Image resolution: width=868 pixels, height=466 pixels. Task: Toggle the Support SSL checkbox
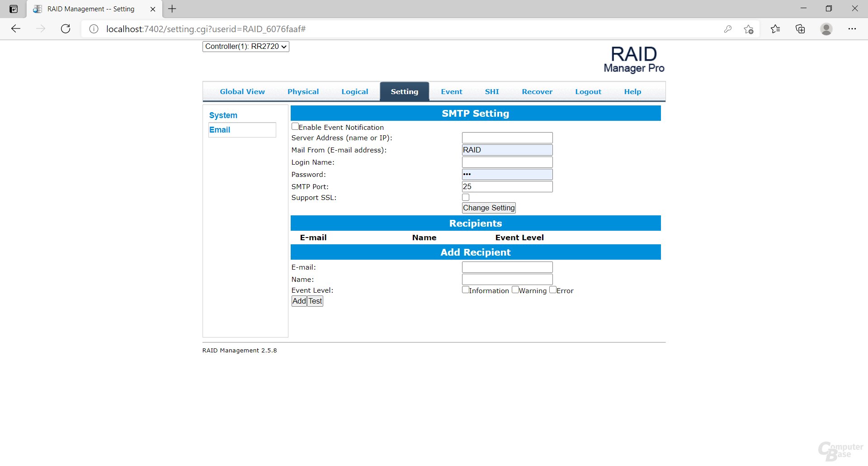point(466,197)
